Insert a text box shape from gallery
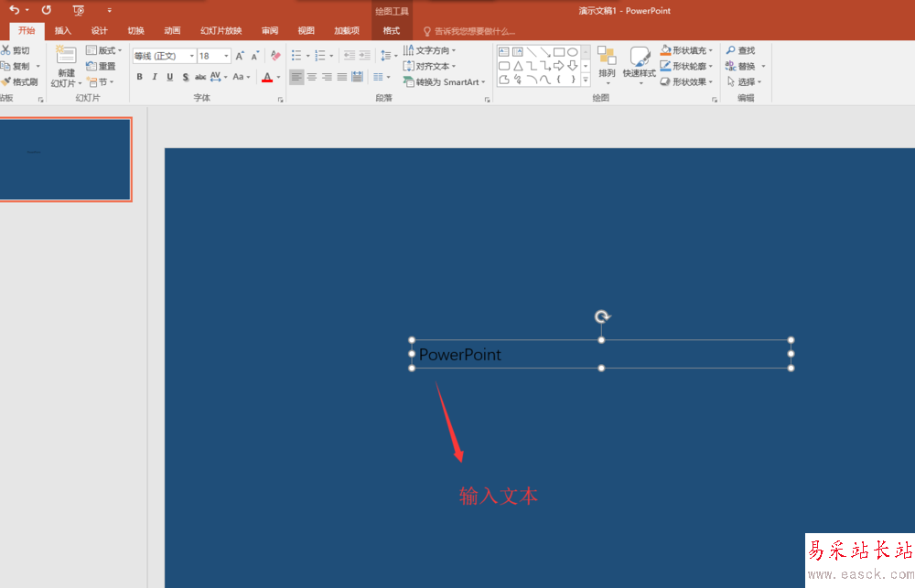Image resolution: width=915 pixels, height=588 pixels. coord(504,52)
